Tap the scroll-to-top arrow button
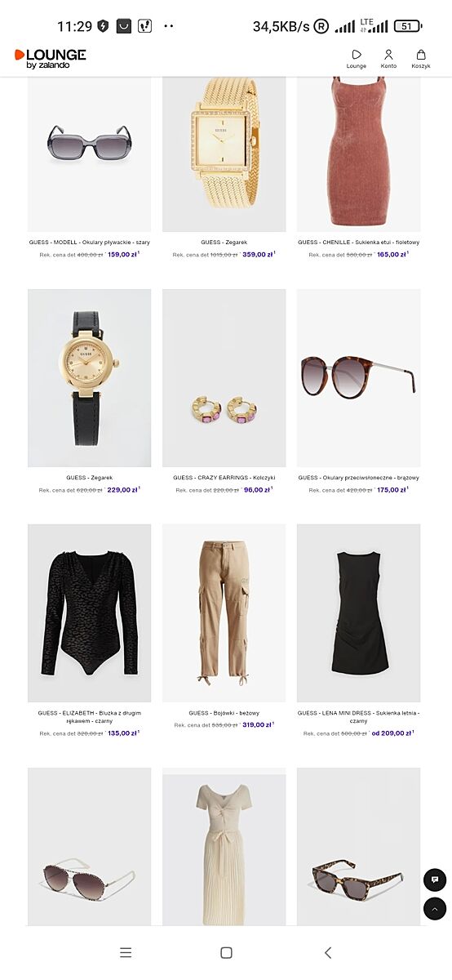452x980 pixels. (435, 909)
